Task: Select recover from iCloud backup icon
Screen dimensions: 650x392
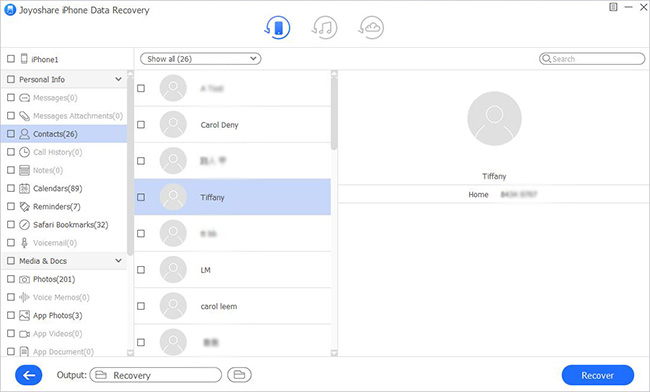Action: (371, 28)
